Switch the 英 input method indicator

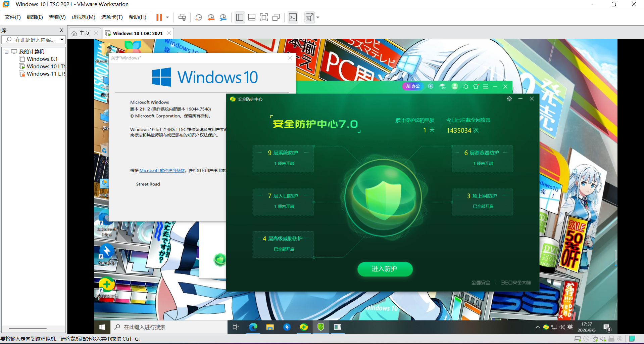click(x=570, y=327)
